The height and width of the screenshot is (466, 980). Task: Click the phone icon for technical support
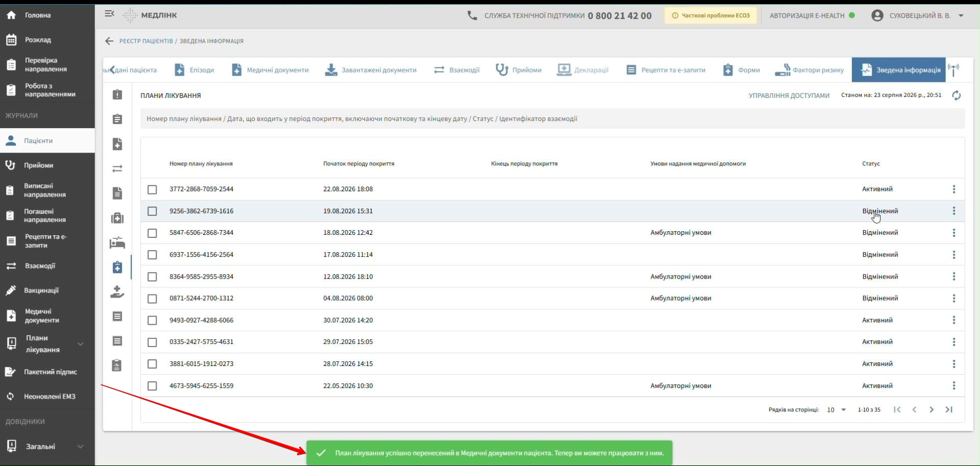tap(472, 15)
